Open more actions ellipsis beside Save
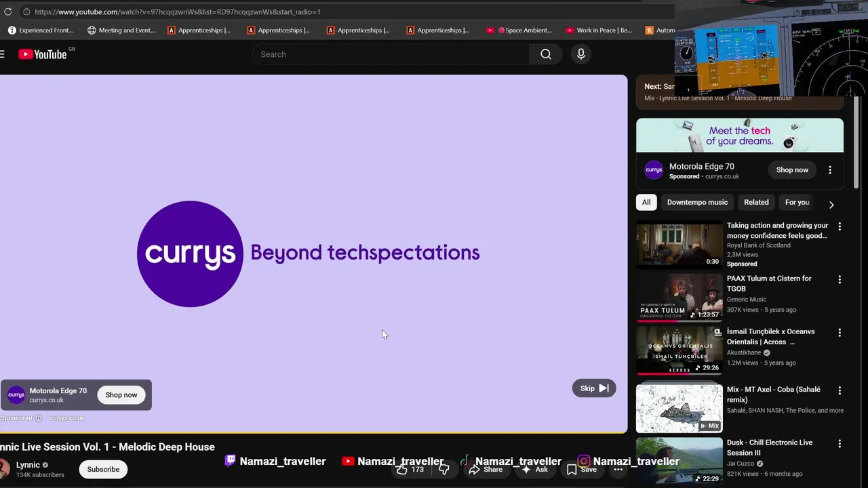The width and height of the screenshot is (868, 488). 618,469
